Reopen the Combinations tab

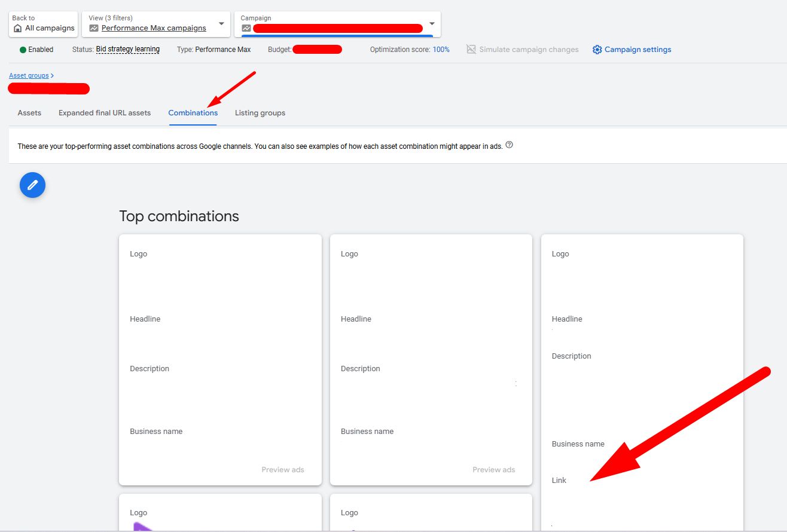coord(193,113)
